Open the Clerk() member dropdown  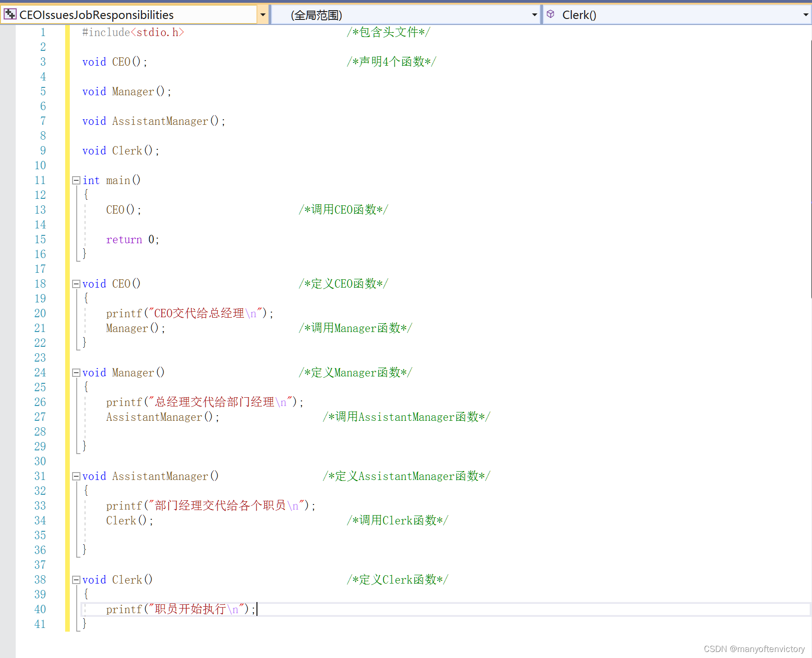click(x=806, y=15)
